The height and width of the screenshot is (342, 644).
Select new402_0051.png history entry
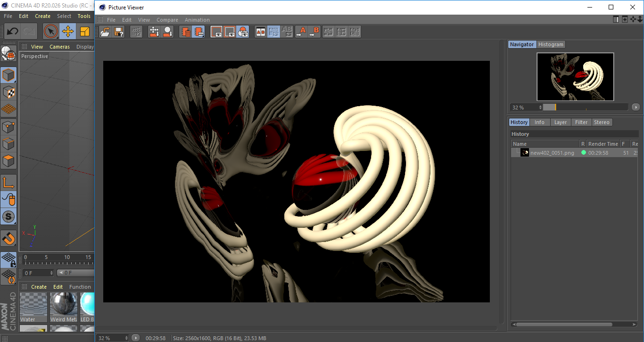coord(575,153)
